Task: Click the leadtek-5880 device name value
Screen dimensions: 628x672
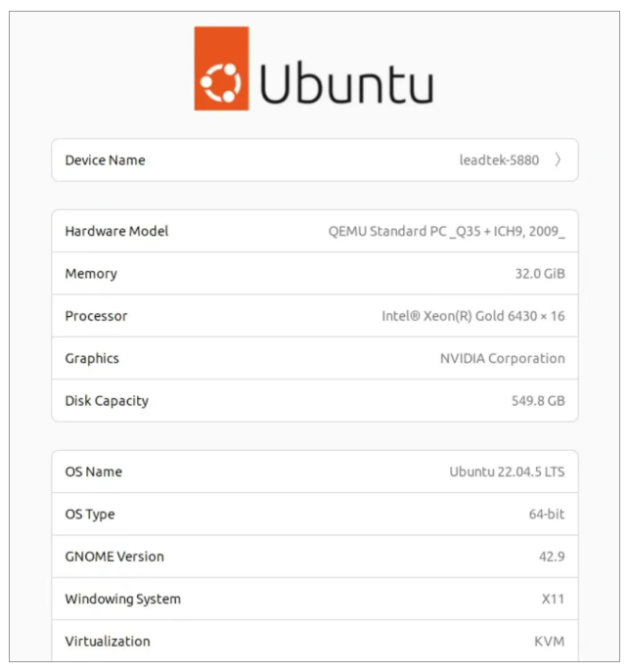Action: pos(499,160)
